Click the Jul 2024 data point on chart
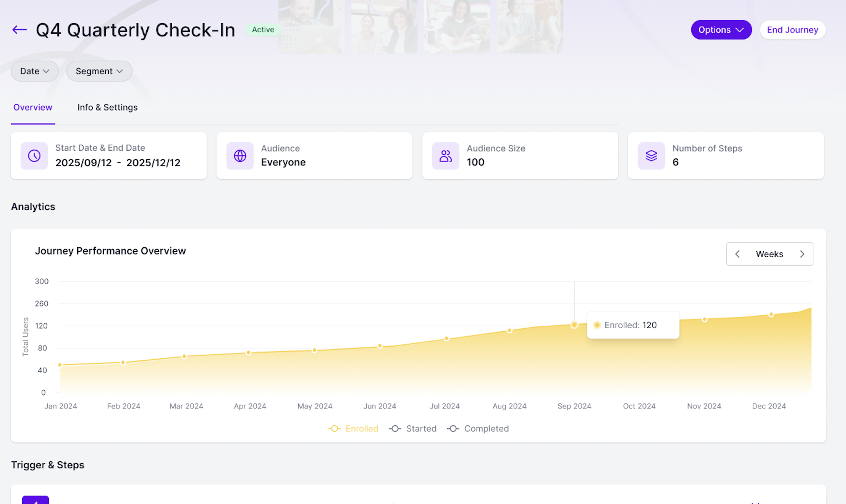This screenshot has width=846, height=504. (x=446, y=338)
